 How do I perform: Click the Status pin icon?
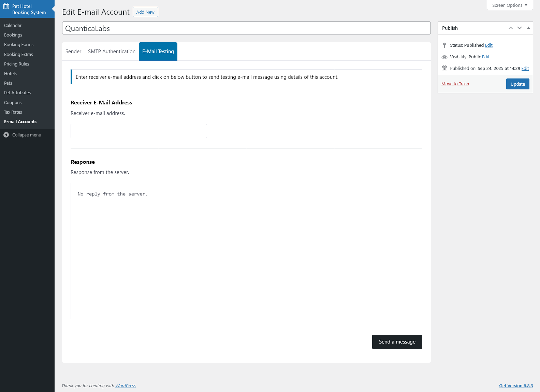[444, 45]
